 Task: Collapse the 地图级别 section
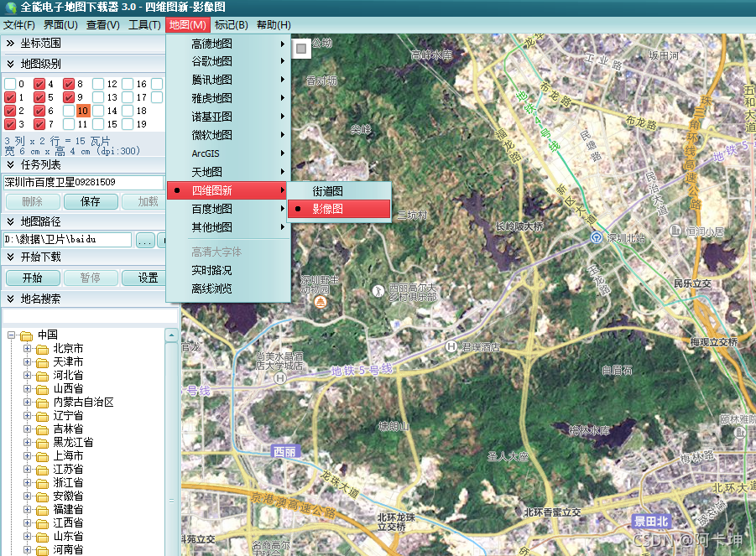click(10, 64)
